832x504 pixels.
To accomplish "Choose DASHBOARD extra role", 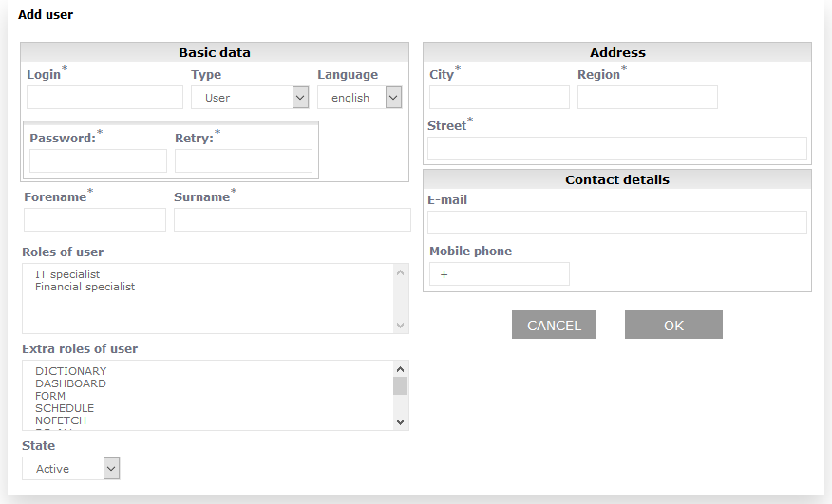I will coord(71,383).
